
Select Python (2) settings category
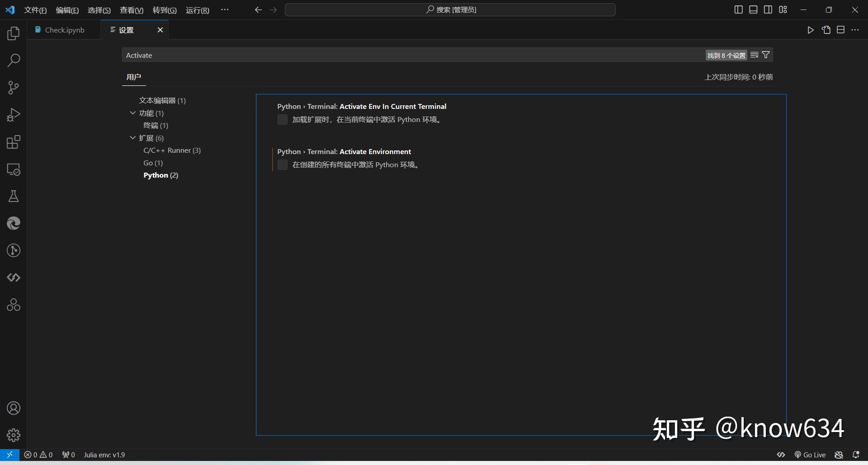(x=161, y=175)
